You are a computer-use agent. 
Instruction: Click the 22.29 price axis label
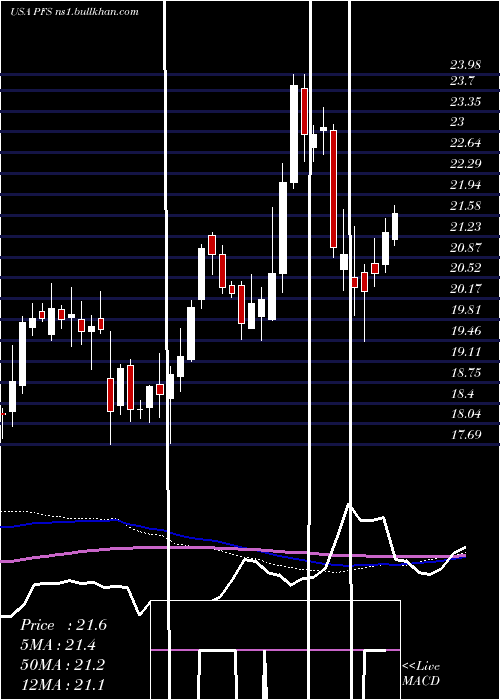pos(465,164)
